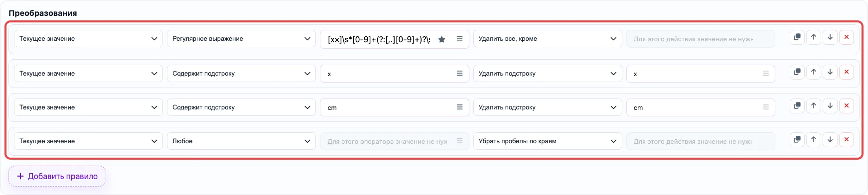Open source dropdown in regular expression row
Screen dimensions: 868x195
tap(88, 39)
